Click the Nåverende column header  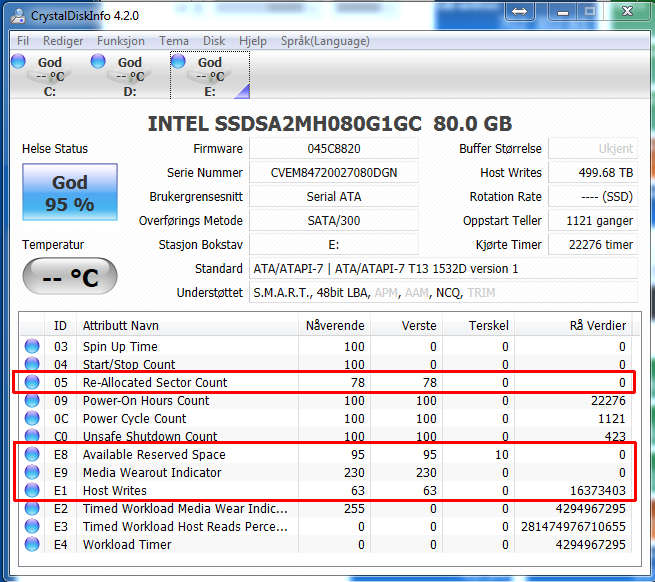(x=335, y=325)
